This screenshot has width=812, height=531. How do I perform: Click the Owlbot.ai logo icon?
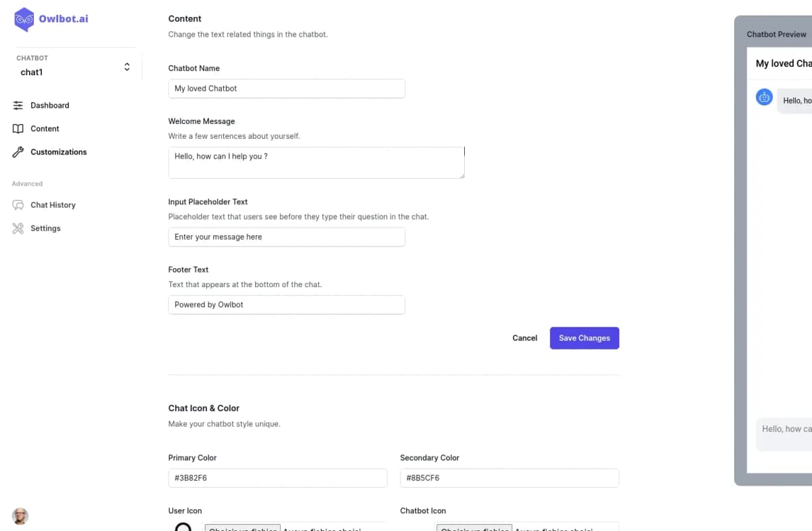point(23,20)
